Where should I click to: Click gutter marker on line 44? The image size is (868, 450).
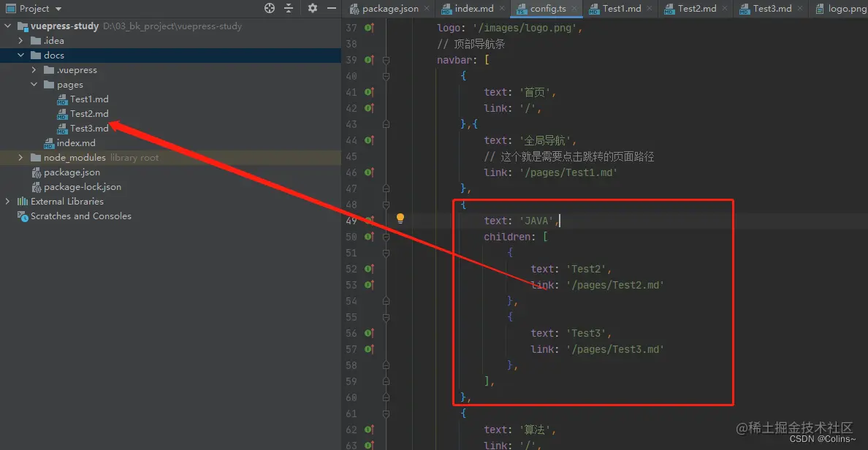[369, 140]
